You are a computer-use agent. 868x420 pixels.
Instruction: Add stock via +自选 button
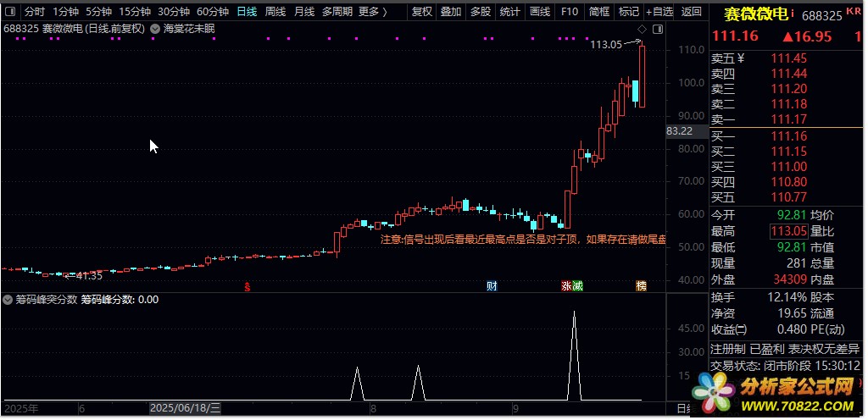point(659,11)
